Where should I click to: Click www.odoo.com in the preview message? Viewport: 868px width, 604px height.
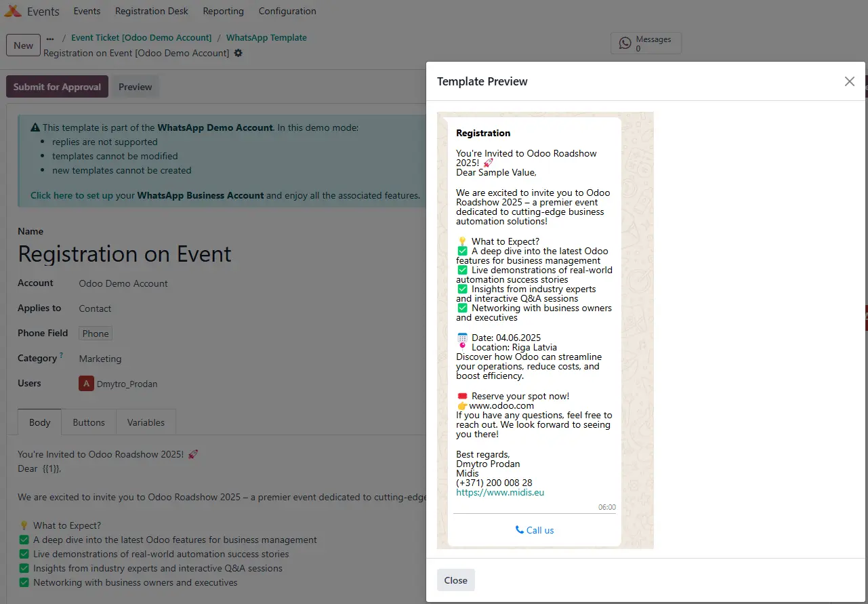pyautogui.click(x=501, y=406)
